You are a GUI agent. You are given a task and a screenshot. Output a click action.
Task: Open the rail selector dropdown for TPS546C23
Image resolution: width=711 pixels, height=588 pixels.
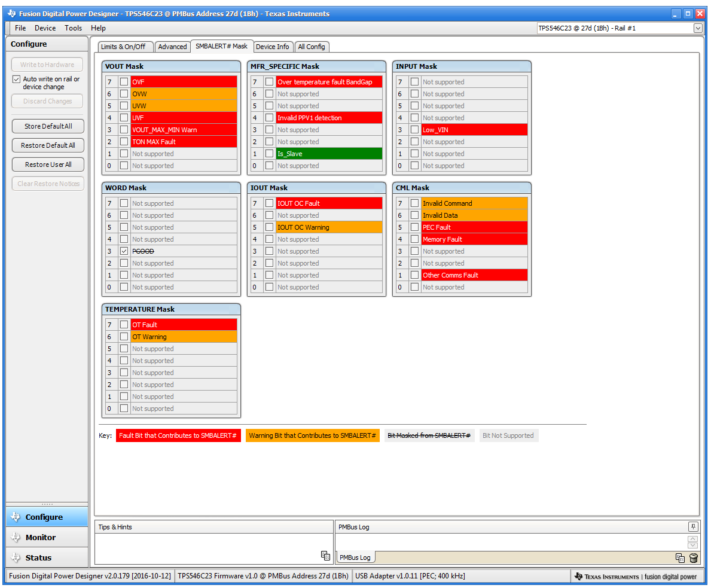click(x=698, y=28)
